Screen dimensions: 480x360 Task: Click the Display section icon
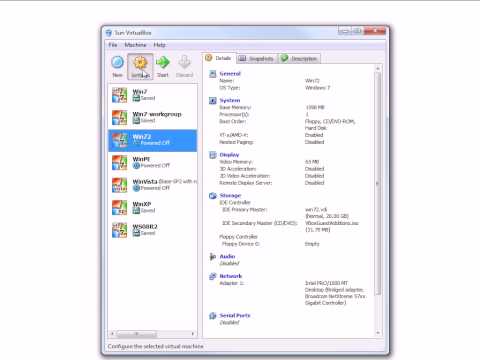[213, 155]
